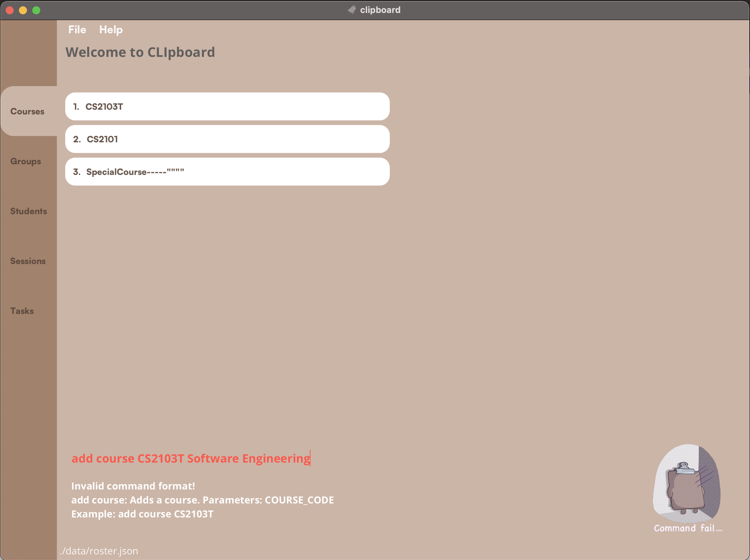Open the Help menu

click(110, 30)
